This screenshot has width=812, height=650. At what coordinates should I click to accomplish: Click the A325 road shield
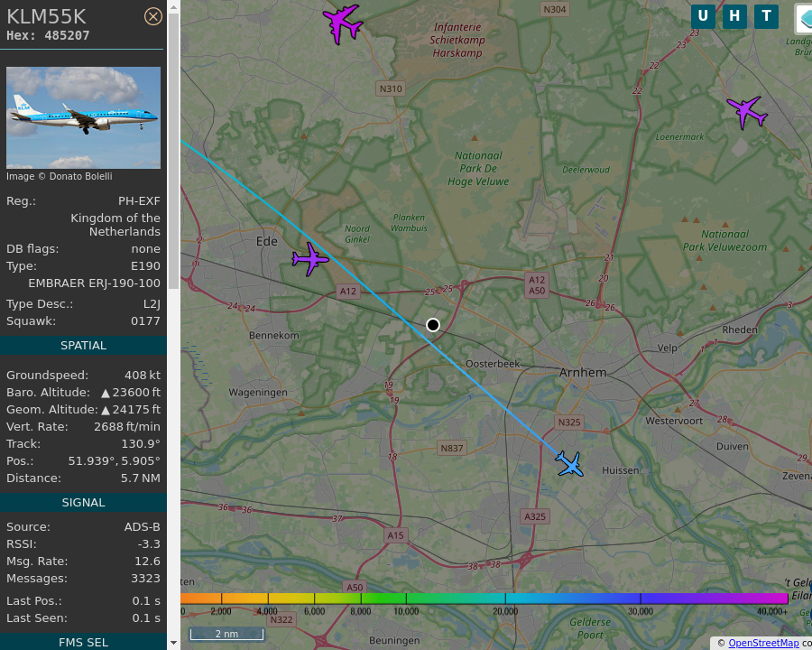(535, 516)
